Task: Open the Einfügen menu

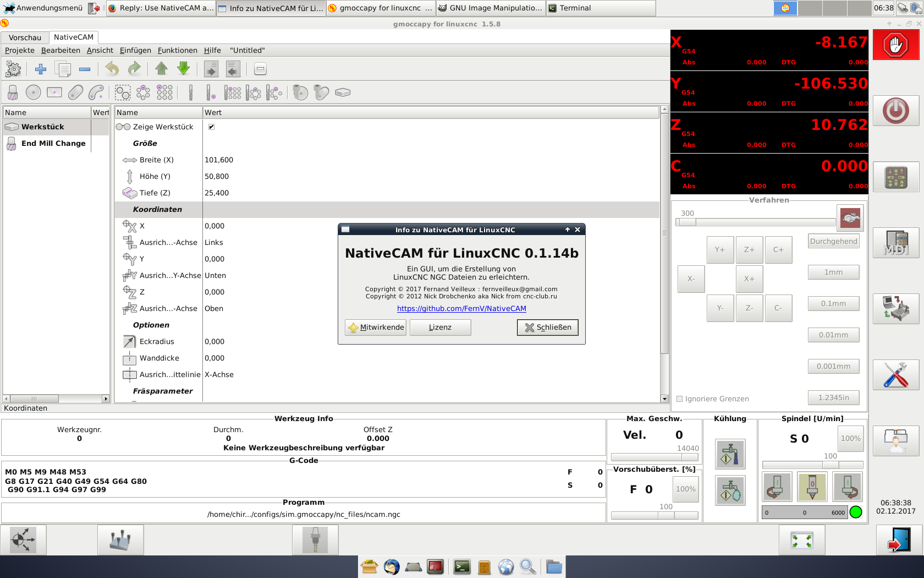Action: pos(135,50)
